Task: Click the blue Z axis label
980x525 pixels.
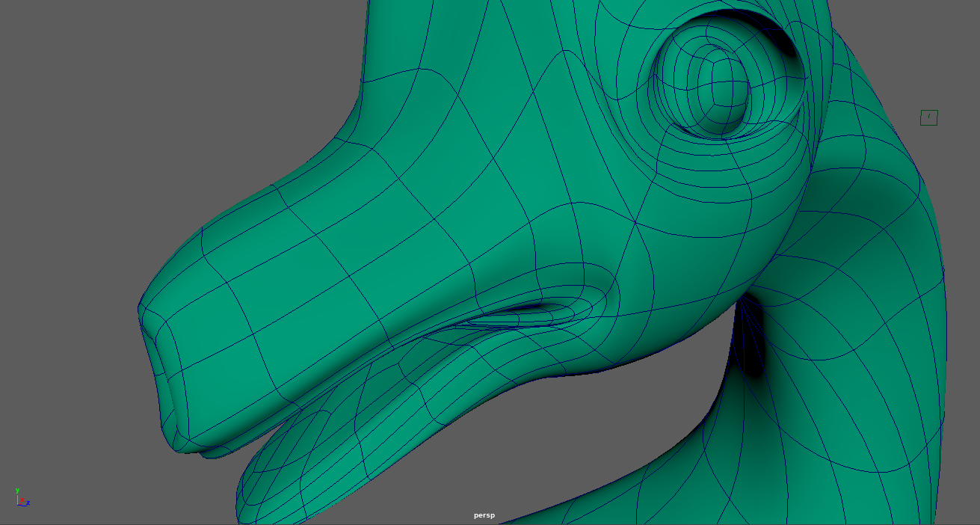Action: 28,503
